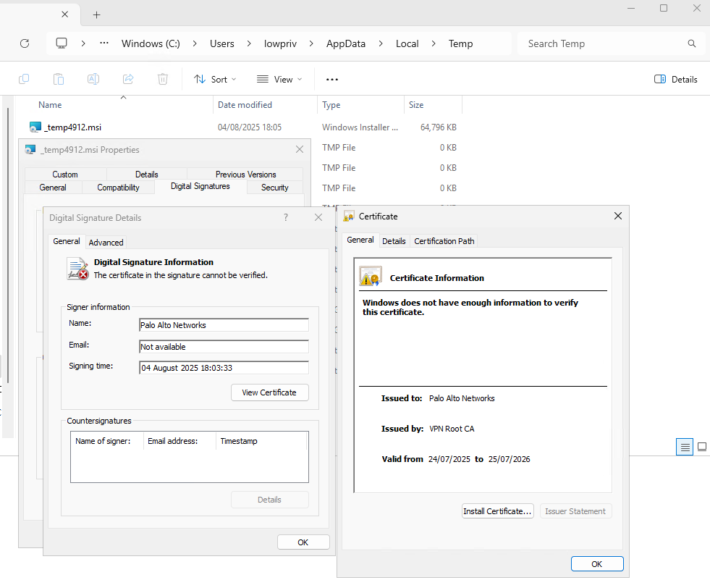
Task: Click the Refresh icon in Explorer
Action: coord(25,43)
